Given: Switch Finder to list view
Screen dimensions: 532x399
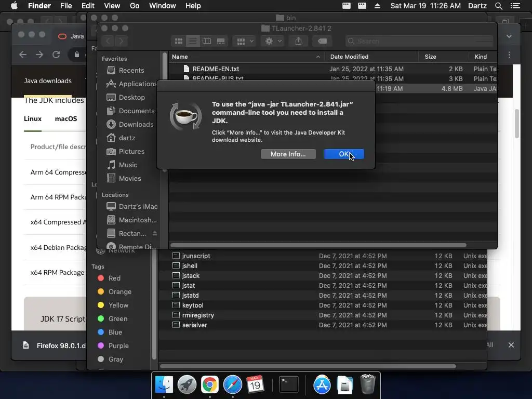Looking at the screenshot, I should 192,41.
